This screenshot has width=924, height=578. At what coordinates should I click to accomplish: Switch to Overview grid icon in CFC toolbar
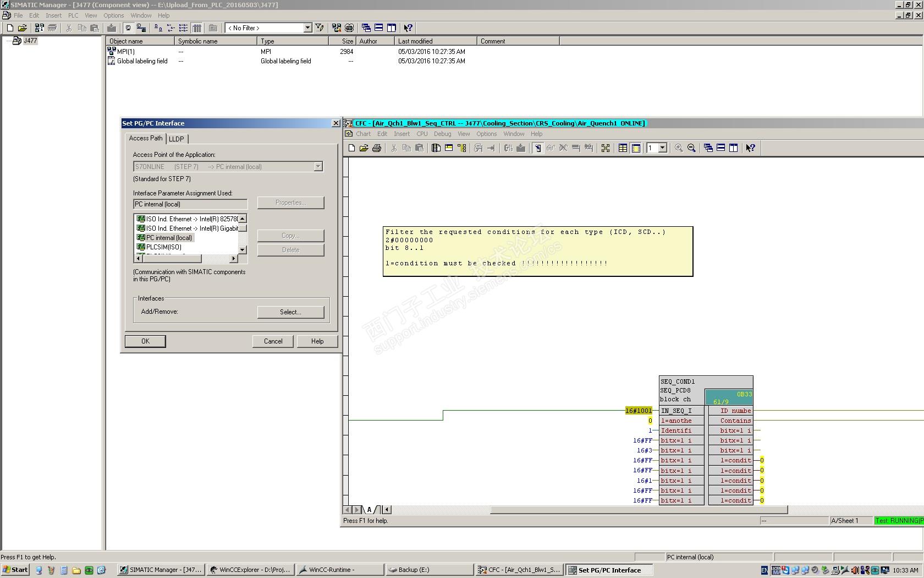623,148
